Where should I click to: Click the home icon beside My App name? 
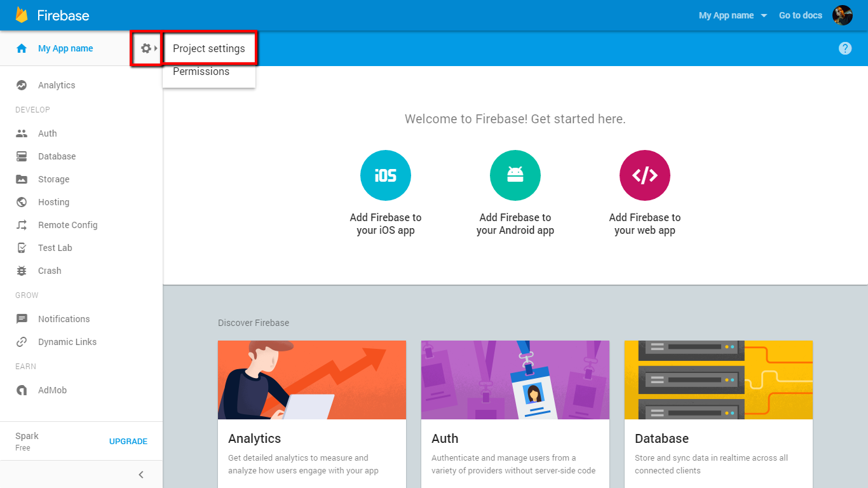pos(22,48)
